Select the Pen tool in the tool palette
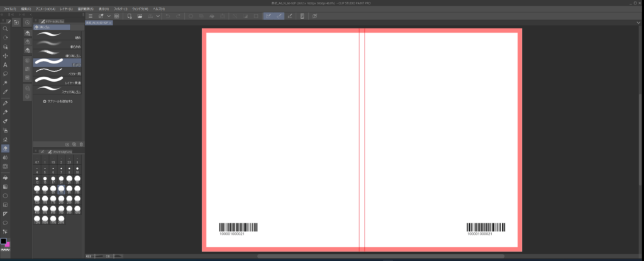The image size is (644, 261). [5, 103]
